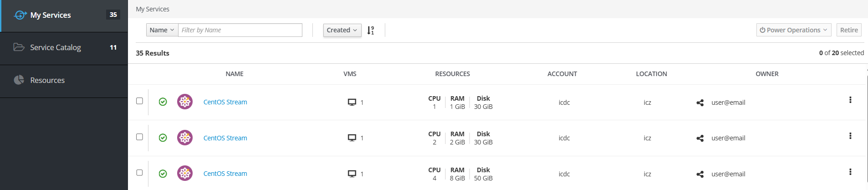Click VM monitor icon in 4 CPU row
Image resolution: width=868 pixels, height=190 pixels.
(352, 174)
